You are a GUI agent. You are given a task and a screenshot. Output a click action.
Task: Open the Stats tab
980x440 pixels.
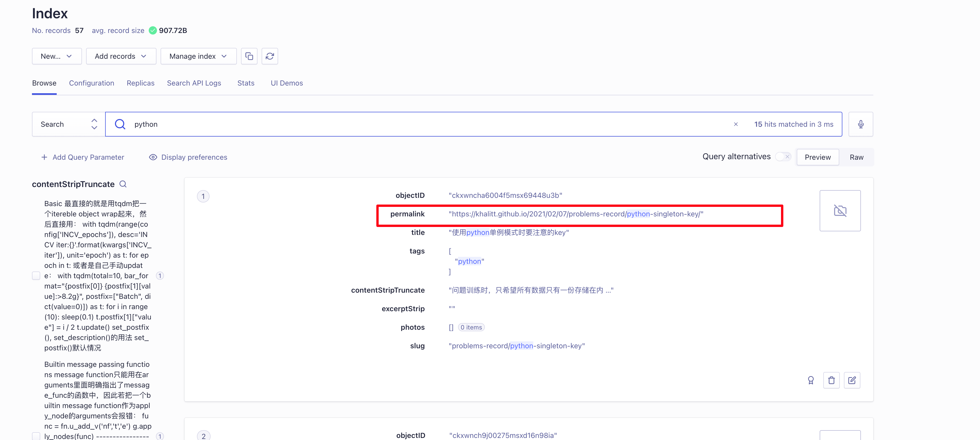pos(245,83)
